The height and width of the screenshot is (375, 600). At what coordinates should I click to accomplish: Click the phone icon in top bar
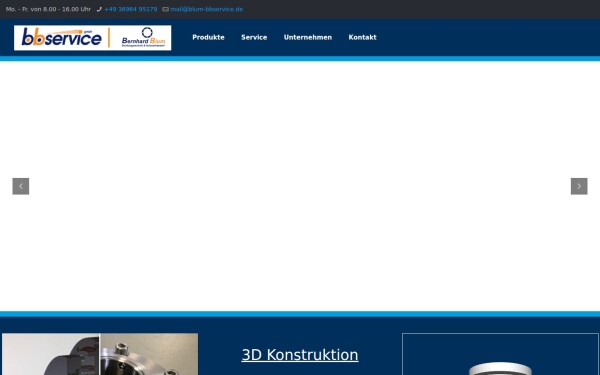99,9
